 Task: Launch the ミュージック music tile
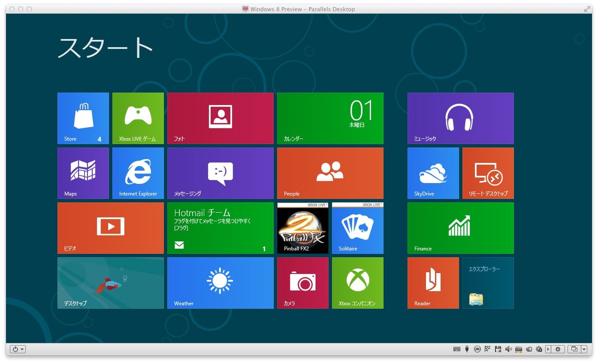point(461,118)
